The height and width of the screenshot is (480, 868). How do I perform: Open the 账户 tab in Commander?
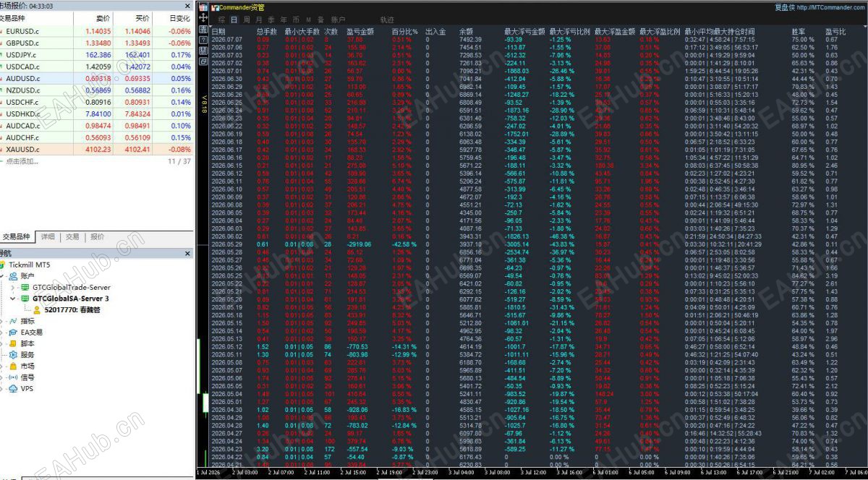click(x=338, y=20)
